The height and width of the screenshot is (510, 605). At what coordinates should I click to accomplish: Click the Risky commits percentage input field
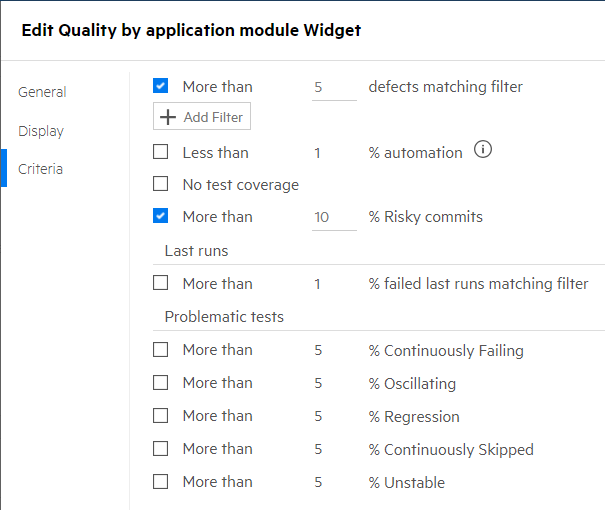333,217
